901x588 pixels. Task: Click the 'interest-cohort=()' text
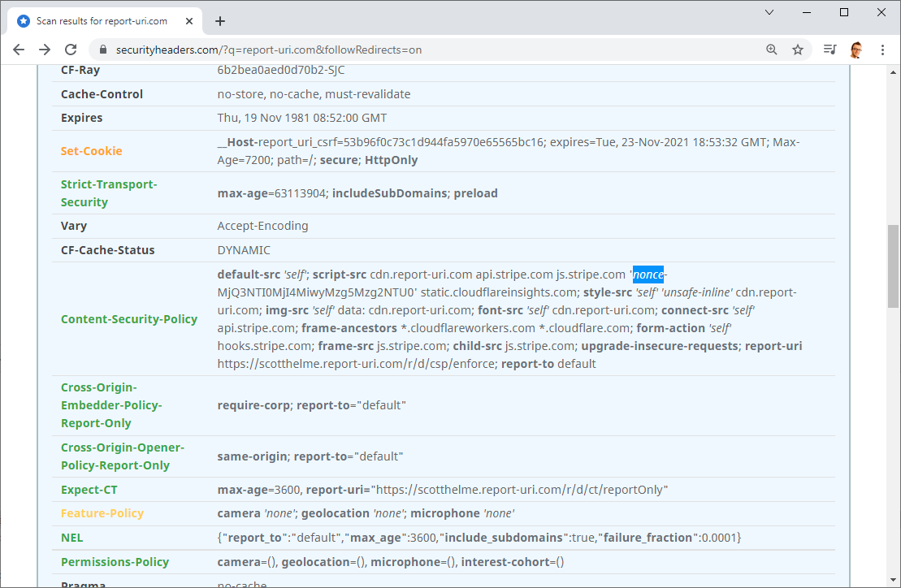coord(513,562)
